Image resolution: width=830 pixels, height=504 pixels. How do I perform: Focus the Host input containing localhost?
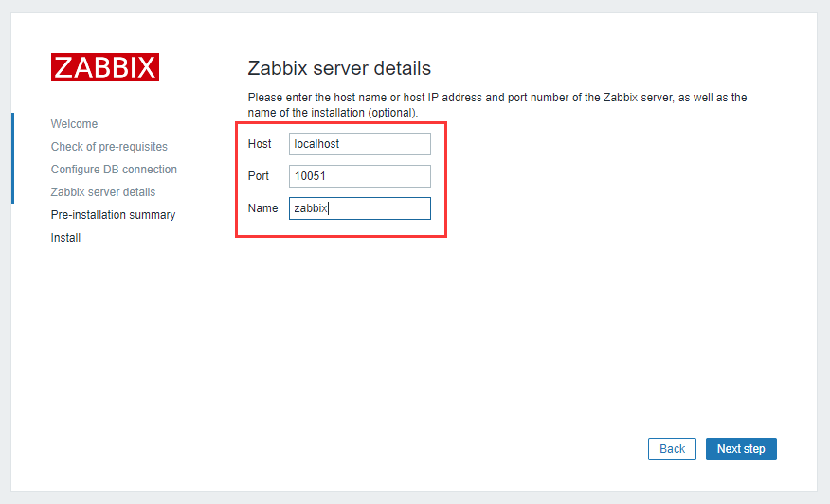tap(360, 144)
